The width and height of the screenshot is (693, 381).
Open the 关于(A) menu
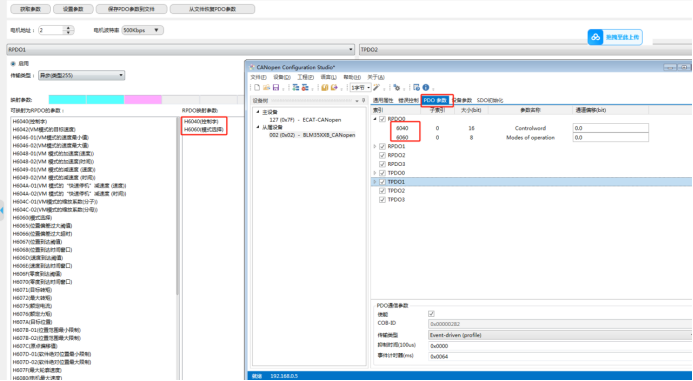pyautogui.click(x=376, y=77)
